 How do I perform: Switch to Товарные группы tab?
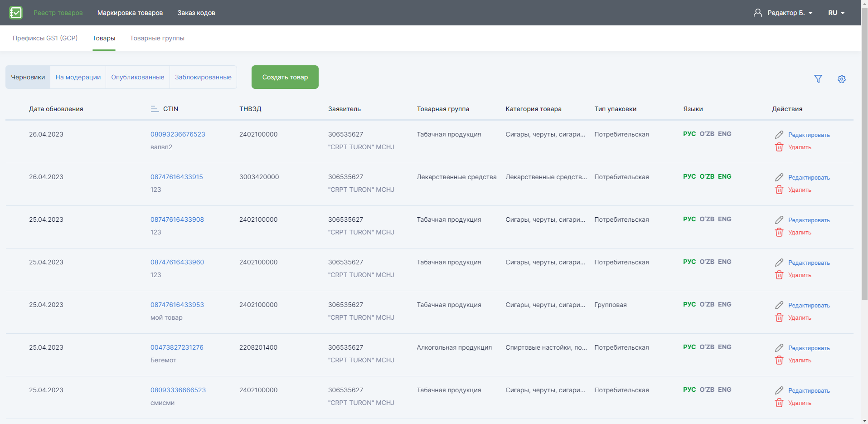click(157, 38)
